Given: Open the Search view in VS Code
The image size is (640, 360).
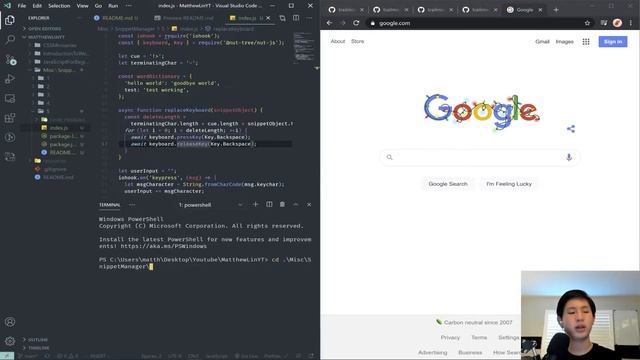Looking at the screenshot, I should click(x=10, y=40).
